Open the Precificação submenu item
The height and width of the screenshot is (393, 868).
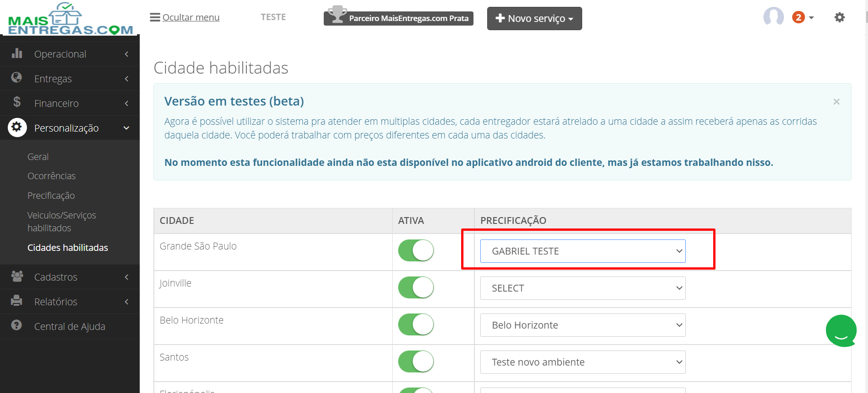click(51, 196)
